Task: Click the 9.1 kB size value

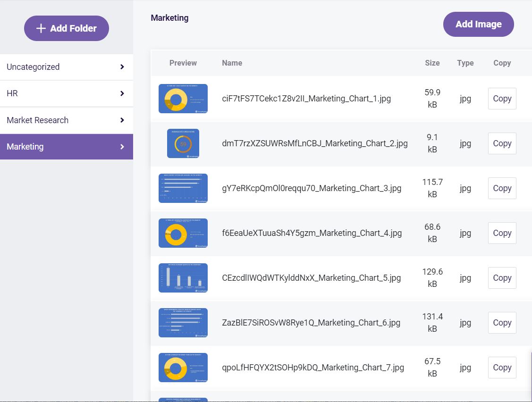Action: point(432,143)
